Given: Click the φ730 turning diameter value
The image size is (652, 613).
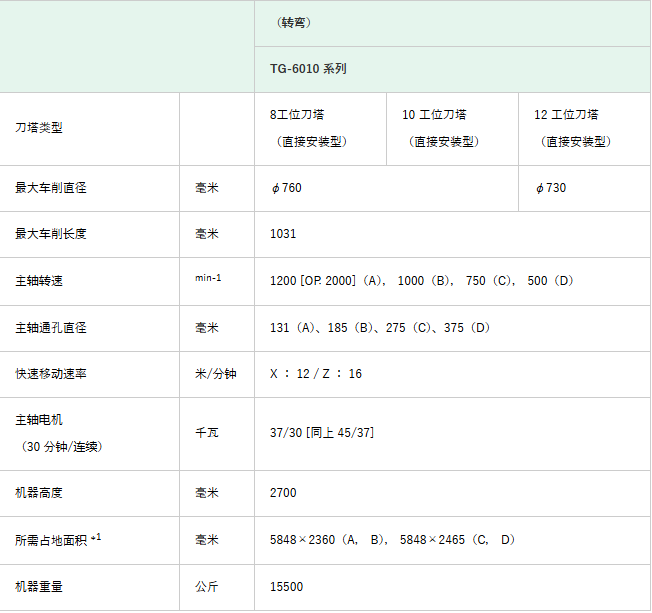Looking at the screenshot, I should click(551, 188).
